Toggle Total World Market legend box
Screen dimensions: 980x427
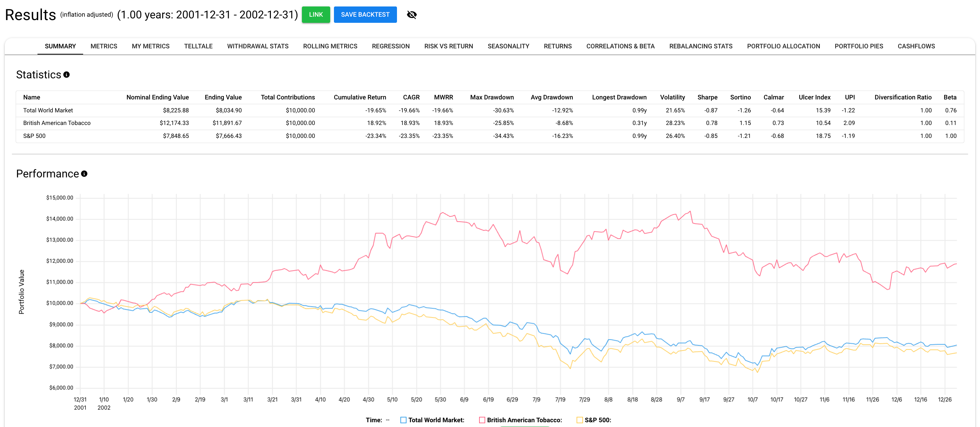(403, 420)
